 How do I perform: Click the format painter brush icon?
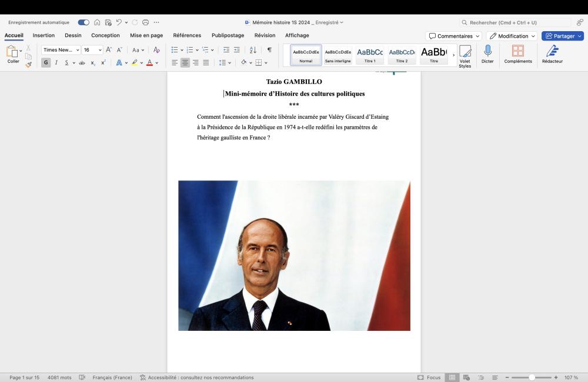point(28,65)
